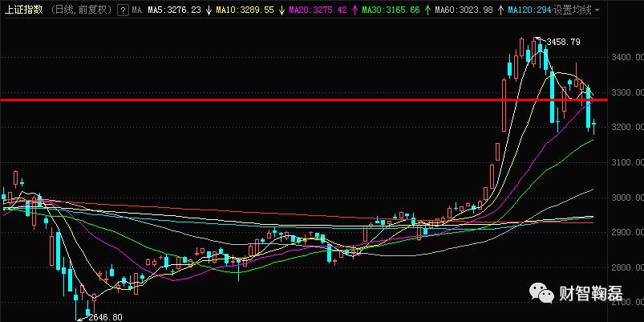Select the MA10:3289.55 indicator value
This screenshot has width=644, height=322.
point(246,10)
